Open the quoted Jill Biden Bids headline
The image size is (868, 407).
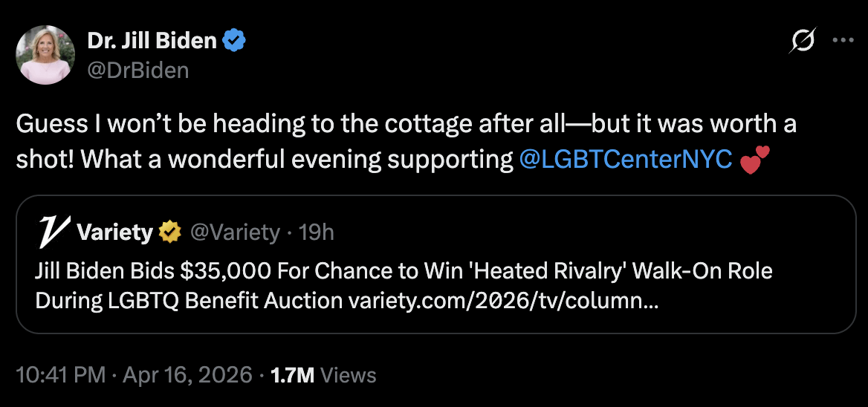pyautogui.click(x=403, y=272)
